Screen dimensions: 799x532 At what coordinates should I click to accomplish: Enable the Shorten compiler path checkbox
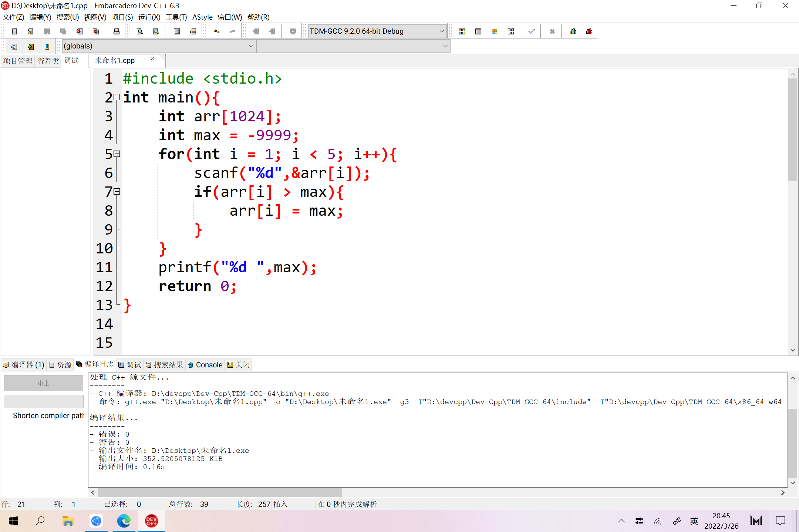7,415
